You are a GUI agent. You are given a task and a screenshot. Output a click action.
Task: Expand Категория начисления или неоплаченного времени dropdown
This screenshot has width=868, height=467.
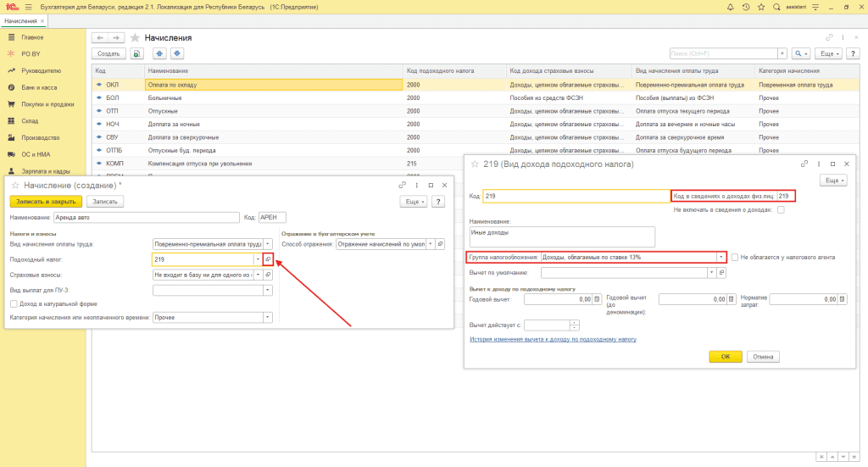click(268, 317)
